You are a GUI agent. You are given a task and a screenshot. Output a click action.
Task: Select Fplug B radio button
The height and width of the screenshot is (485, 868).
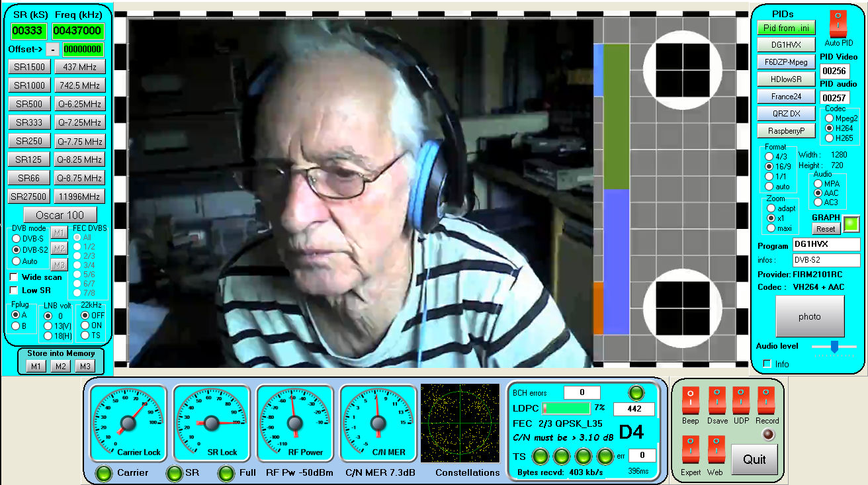coord(16,326)
